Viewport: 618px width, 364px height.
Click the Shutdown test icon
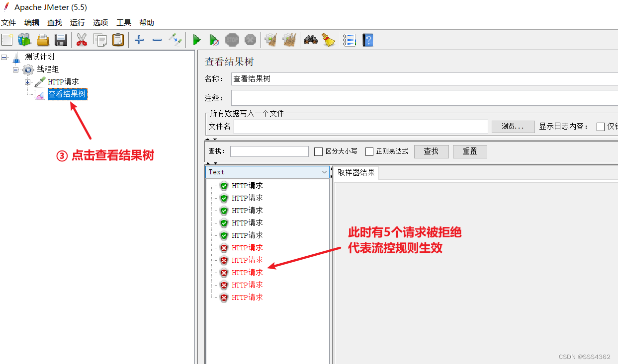(x=250, y=40)
